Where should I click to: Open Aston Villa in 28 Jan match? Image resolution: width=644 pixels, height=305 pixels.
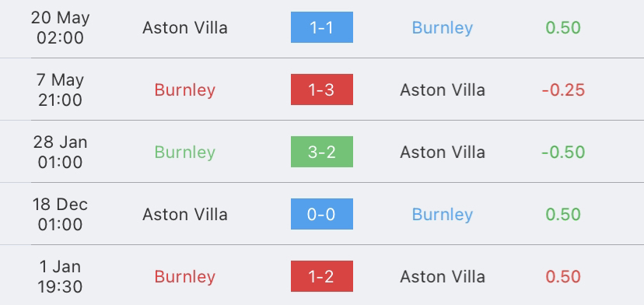click(x=443, y=152)
